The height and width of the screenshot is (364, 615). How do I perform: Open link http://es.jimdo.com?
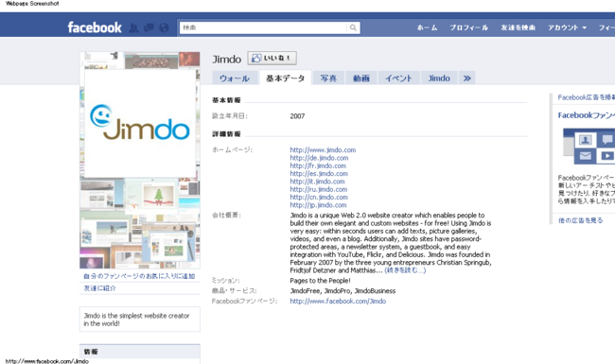pos(319,173)
